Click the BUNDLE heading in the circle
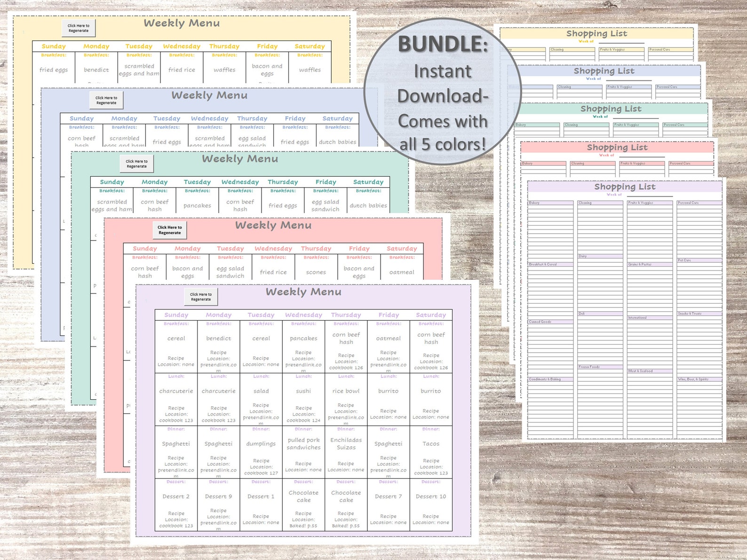 (443, 44)
